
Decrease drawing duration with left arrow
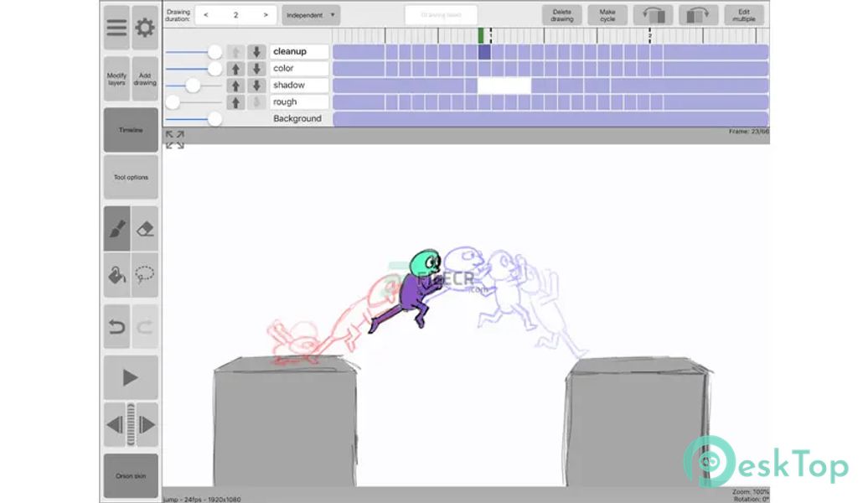pos(206,15)
